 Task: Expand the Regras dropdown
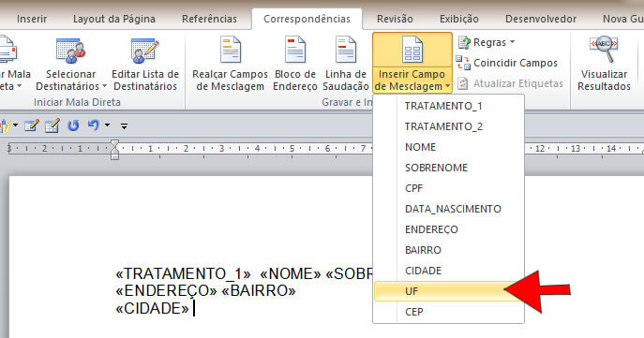[512, 42]
